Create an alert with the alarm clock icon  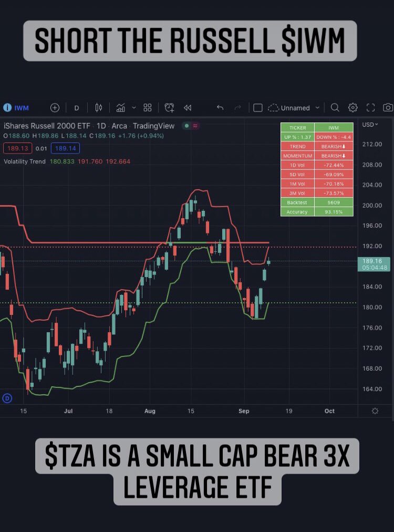coord(169,108)
